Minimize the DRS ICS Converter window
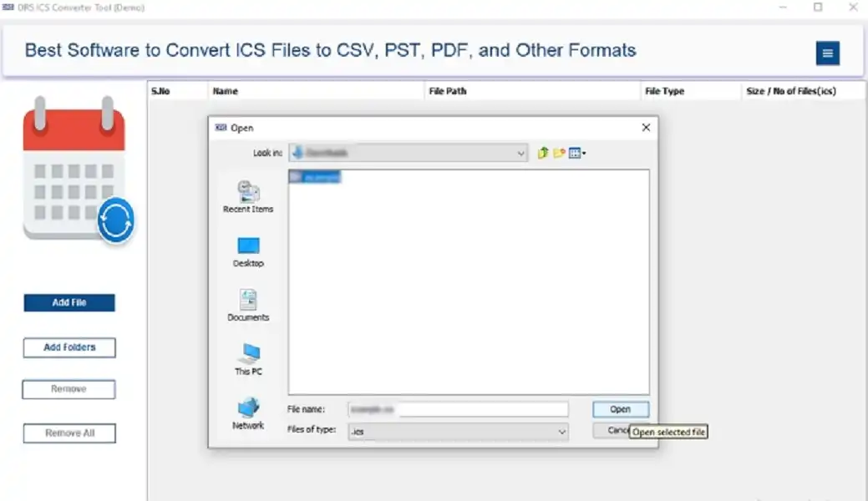The width and height of the screenshot is (868, 501). point(783,8)
